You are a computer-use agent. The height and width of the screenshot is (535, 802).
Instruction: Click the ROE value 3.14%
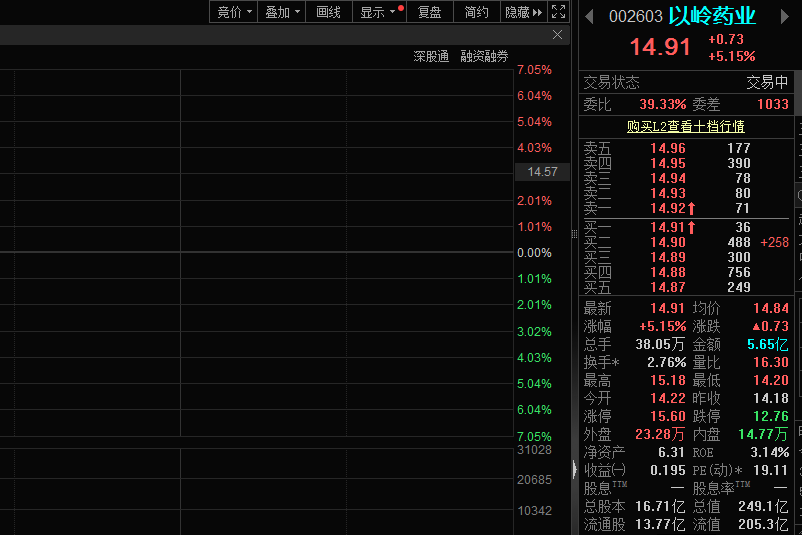pyautogui.click(x=770, y=452)
